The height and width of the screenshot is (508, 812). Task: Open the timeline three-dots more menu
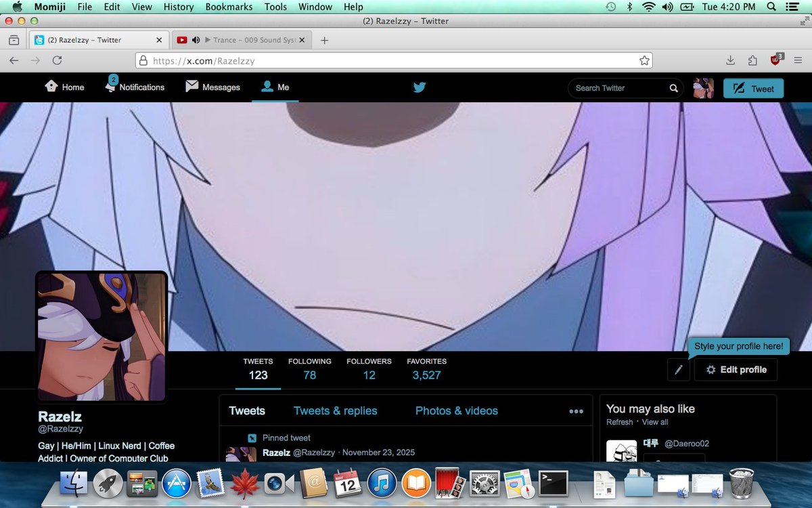pos(576,411)
